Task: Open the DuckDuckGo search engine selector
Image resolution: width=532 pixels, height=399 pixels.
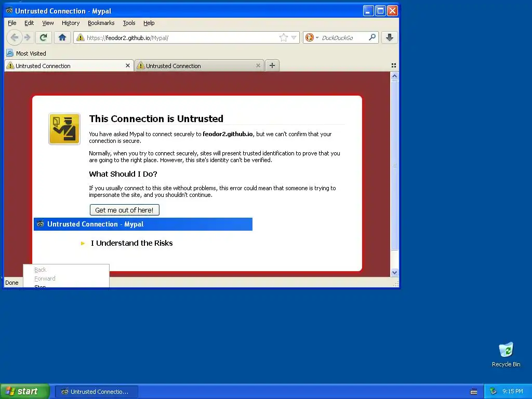Action: (312, 37)
